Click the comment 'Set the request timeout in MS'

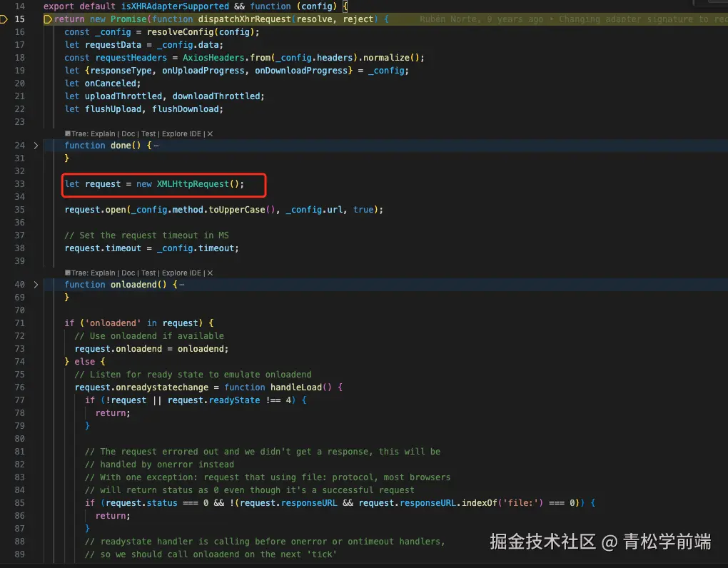146,235
